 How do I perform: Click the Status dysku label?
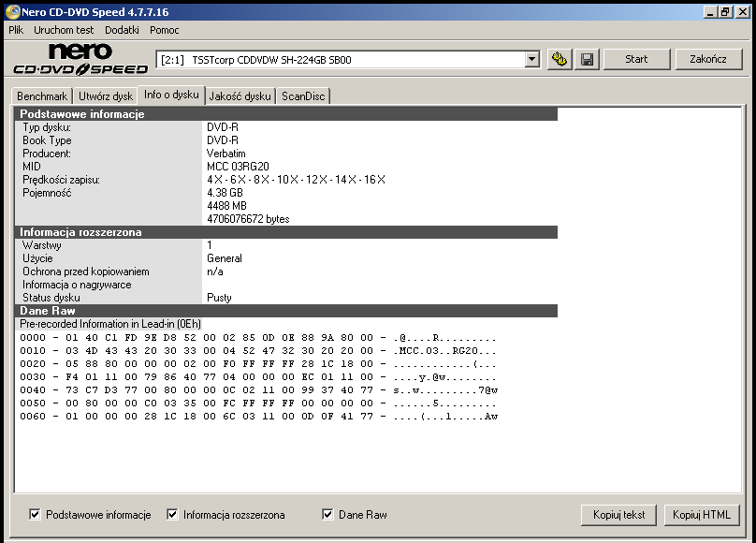[x=51, y=298]
